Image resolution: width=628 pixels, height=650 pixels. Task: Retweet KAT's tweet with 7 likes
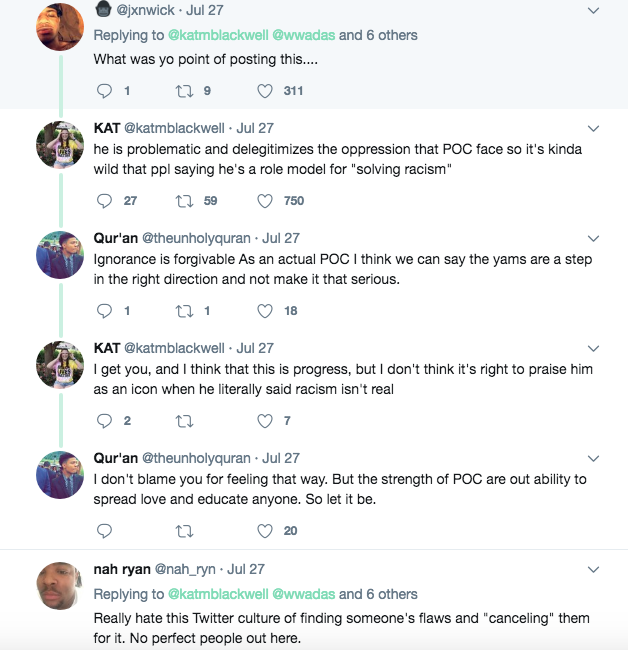coord(183,421)
